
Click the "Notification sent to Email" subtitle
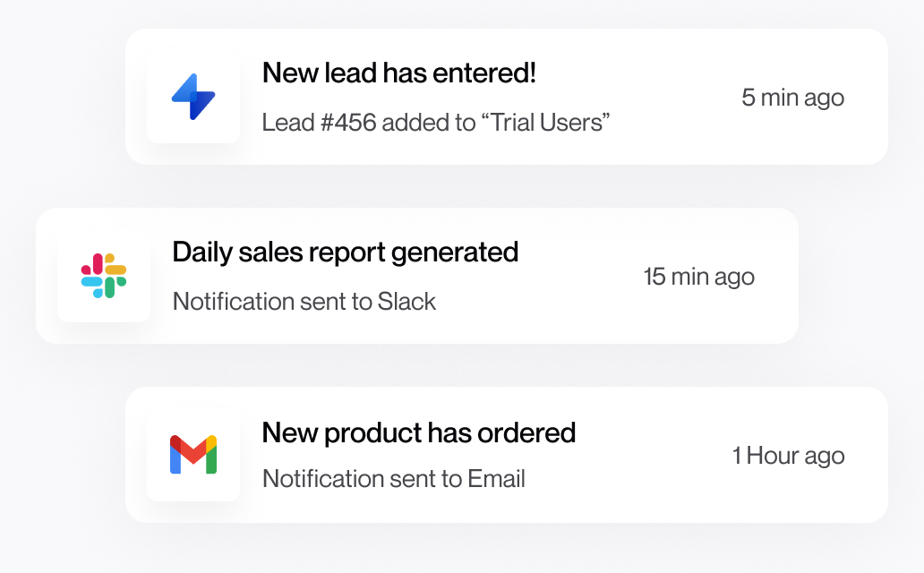[x=393, y=479]
